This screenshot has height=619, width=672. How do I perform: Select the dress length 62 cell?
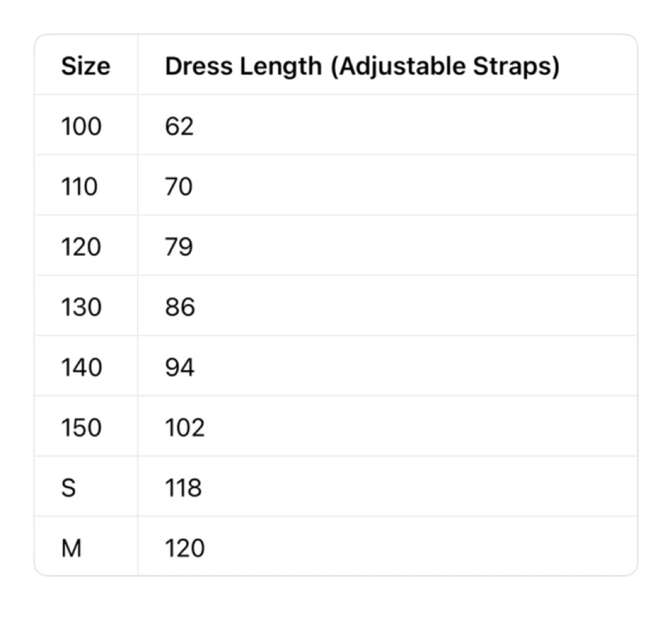(179, 126)
